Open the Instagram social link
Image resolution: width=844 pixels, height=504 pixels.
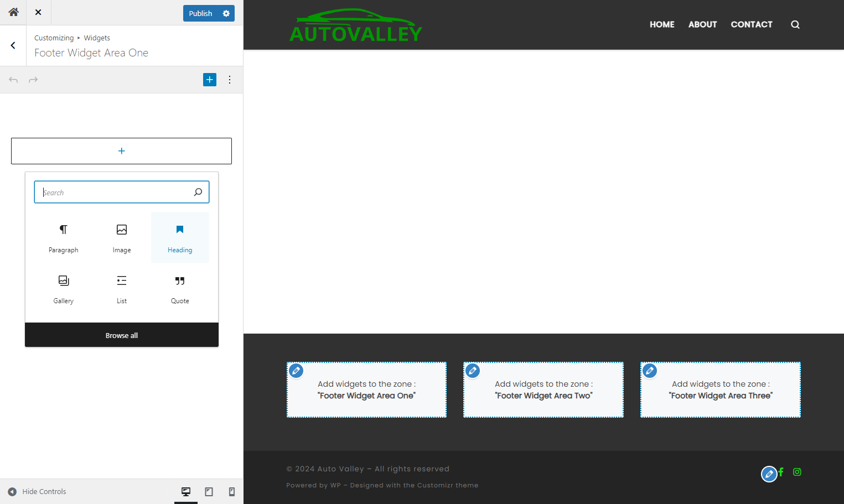(797, 472)
